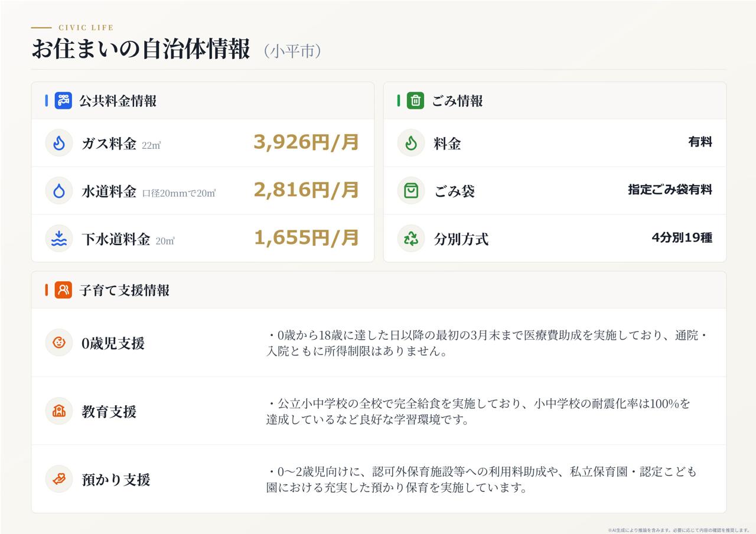The width and height of the screenshot is (756, 534).
Task: Click the 教育支援 description about 完全給食
Action: coord(478,411)
